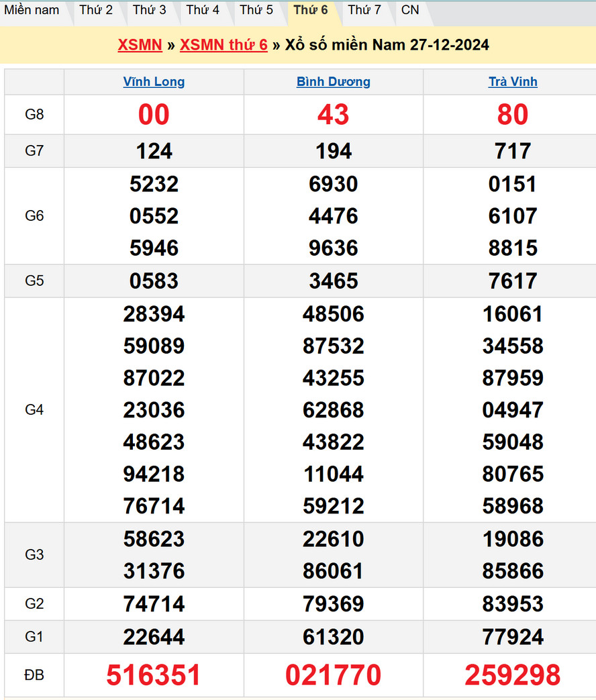
Task: Select the active Thứ 6 tab
Action: point(311,10)
